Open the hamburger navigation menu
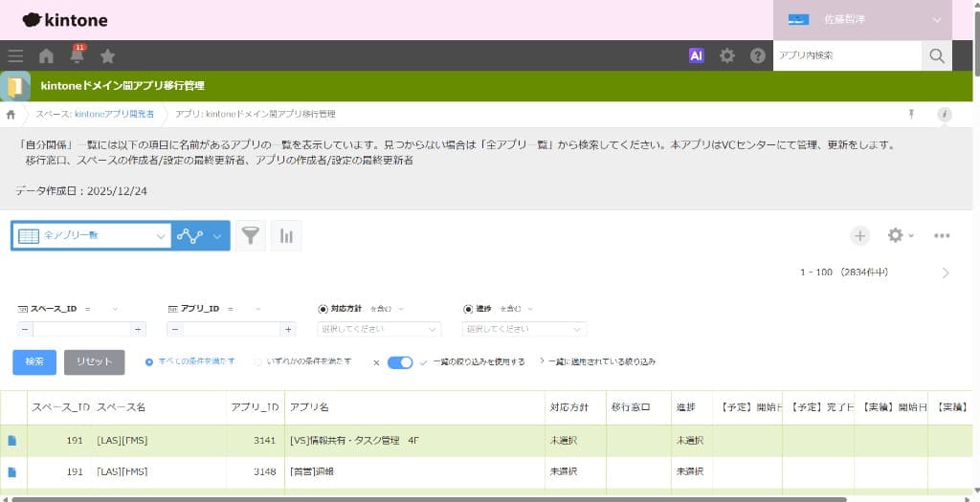 tap(15, 55)
